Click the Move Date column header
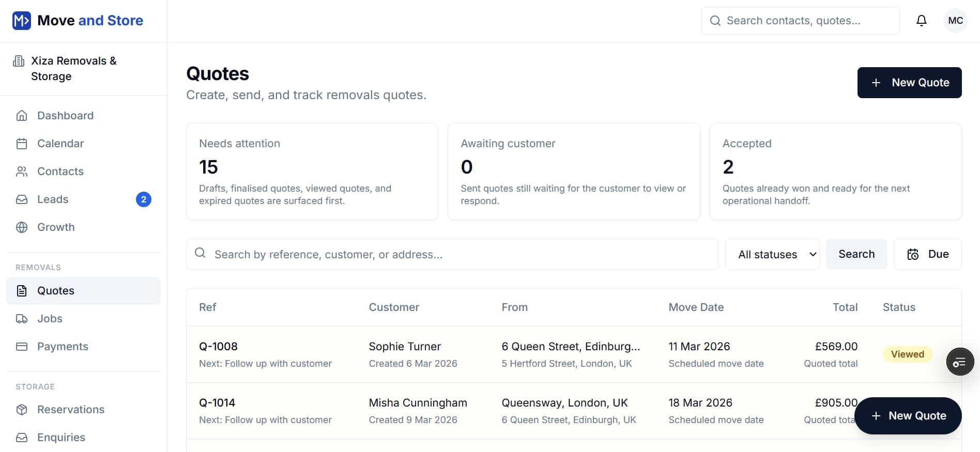This screenshot has height=452, width=980. [x=696, y=307]
